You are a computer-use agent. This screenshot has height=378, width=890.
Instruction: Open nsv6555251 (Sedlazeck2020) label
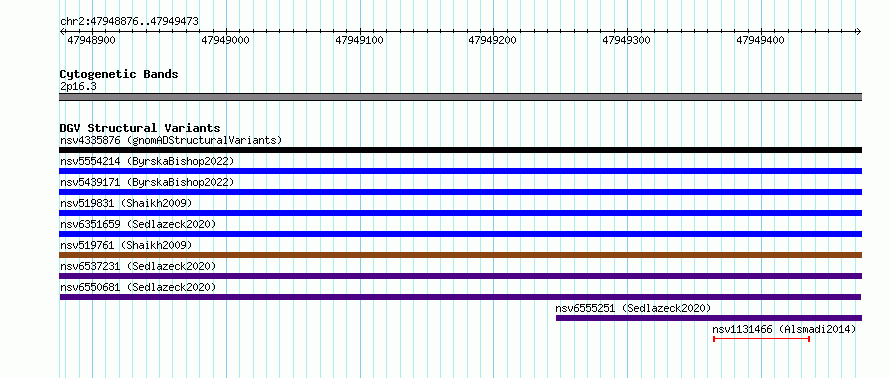[x=633, y=308]
